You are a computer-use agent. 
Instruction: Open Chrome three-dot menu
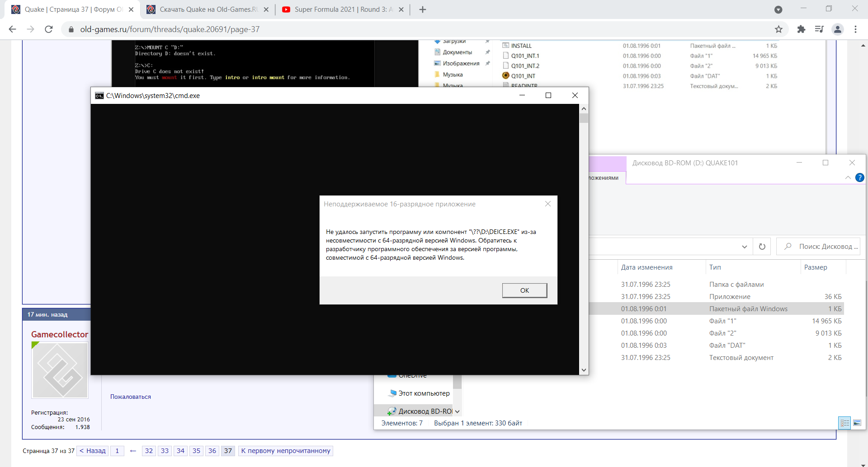pos(855,29)
